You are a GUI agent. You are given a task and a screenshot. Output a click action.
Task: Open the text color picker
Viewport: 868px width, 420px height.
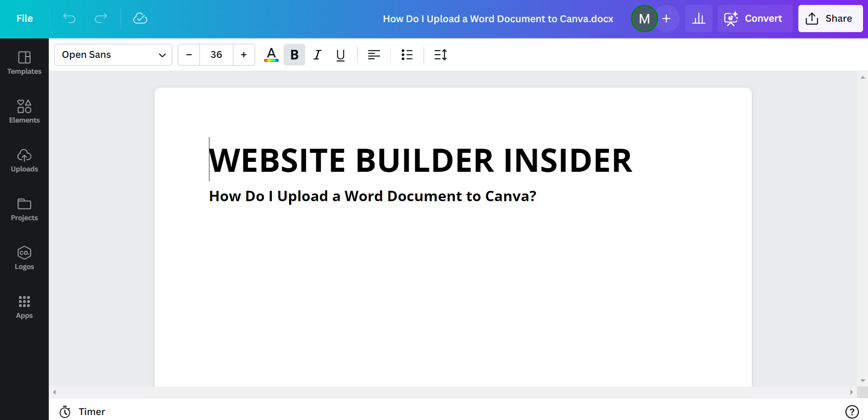click(271, 55)
